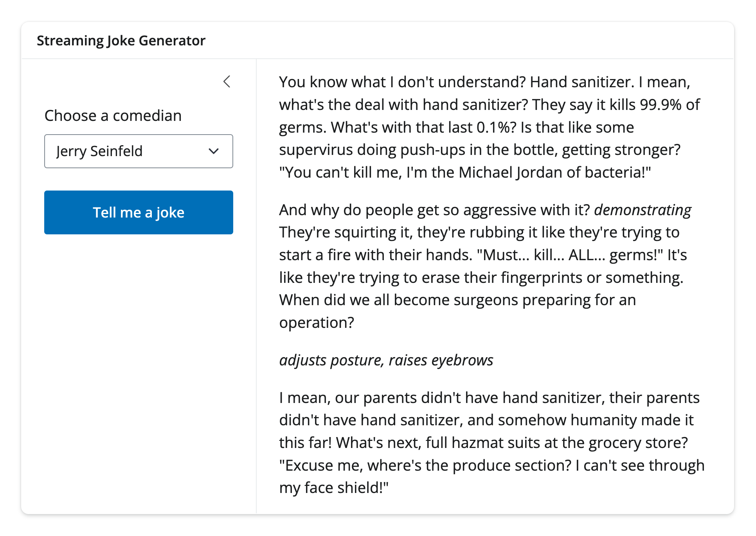Click the Choose a comedian label
This screenshot has height=536, width=756.
coord(113,116)
